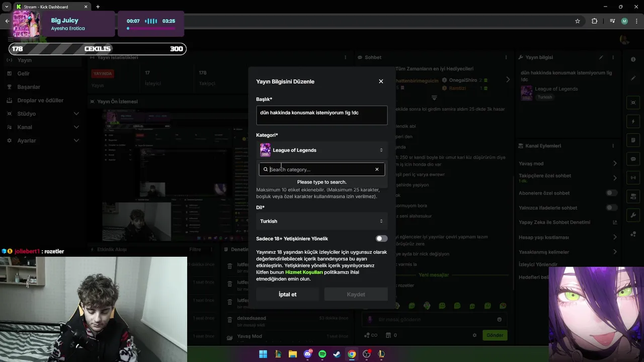Viewport: 644px width, 362px height.
Task: Toggle Sadece 18+ Yetişkinlere Yönelik switch
Action: (x=381, y=239)
